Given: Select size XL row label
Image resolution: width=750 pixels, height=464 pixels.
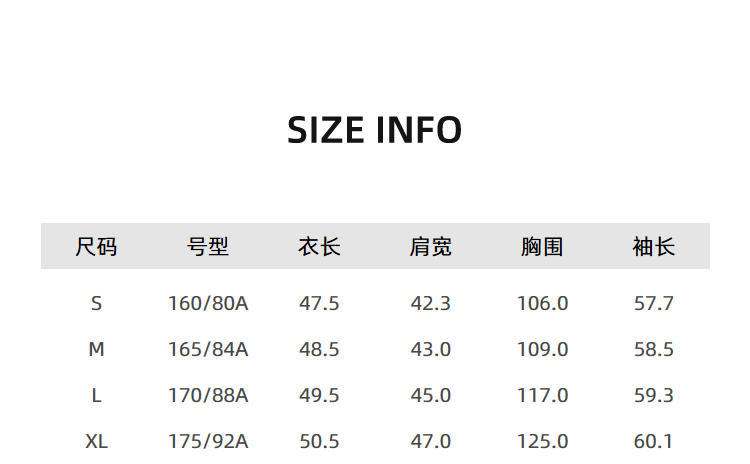Looking at the screenshot, I should 96,441.
